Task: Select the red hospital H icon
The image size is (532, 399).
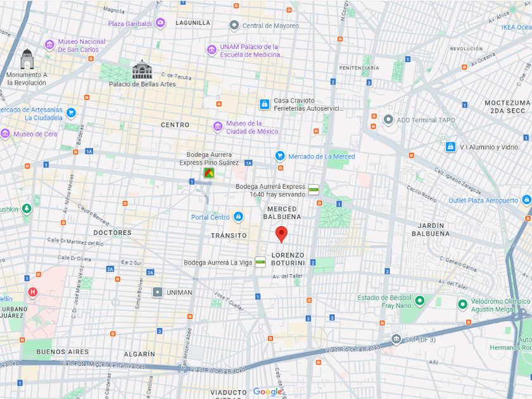Action: click(x=32, y=292)
